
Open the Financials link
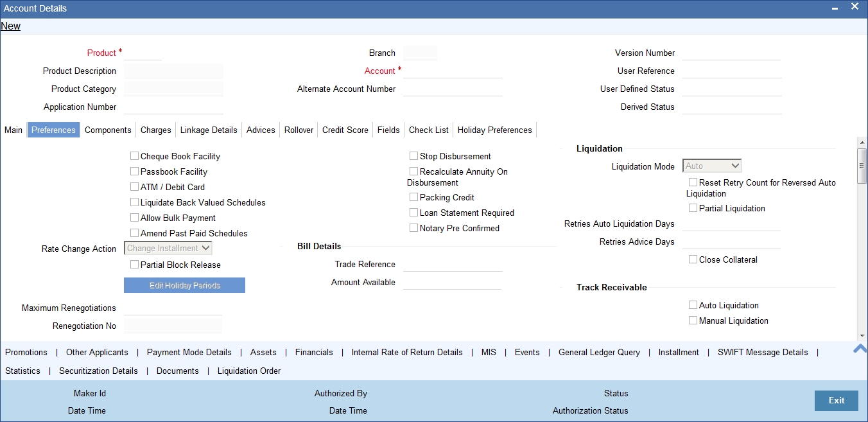click(x=314, y=352)
